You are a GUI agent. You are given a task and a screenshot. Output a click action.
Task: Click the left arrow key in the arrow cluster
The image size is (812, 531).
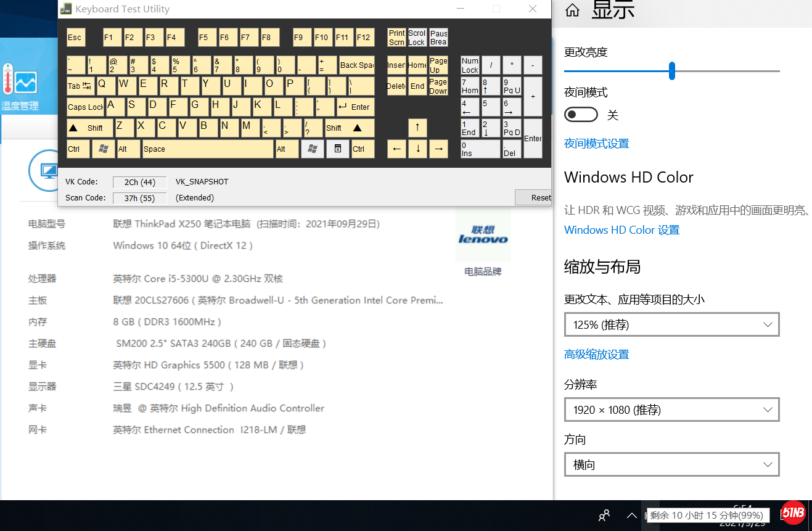coord(396,149)
